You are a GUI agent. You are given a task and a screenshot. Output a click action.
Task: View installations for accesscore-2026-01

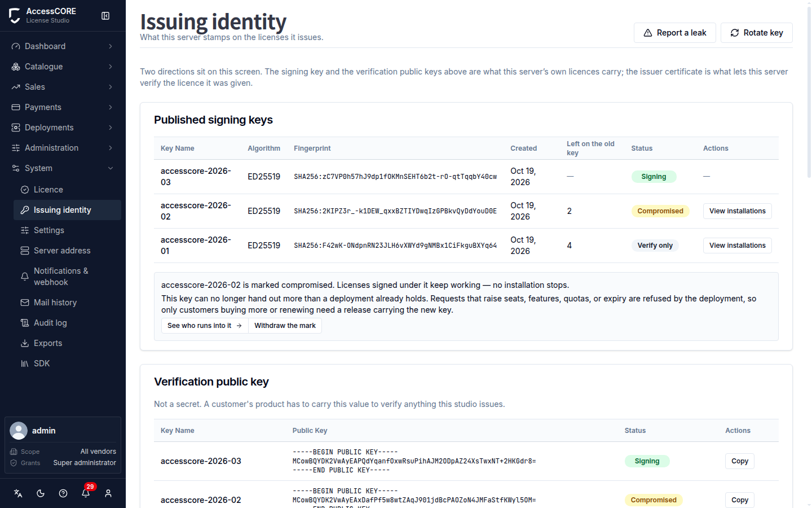click(738, 246)
